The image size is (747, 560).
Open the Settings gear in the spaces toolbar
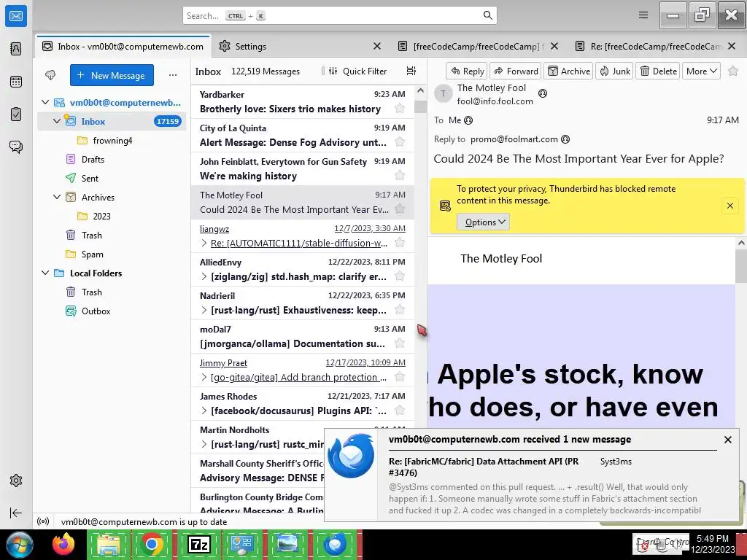pyautogui.click(x=16, y=481)
